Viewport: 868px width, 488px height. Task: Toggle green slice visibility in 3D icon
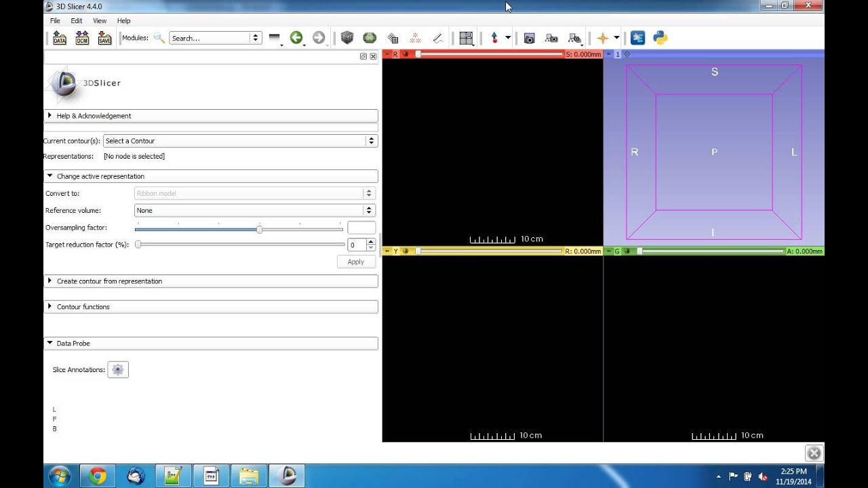[x=627, y=251]
